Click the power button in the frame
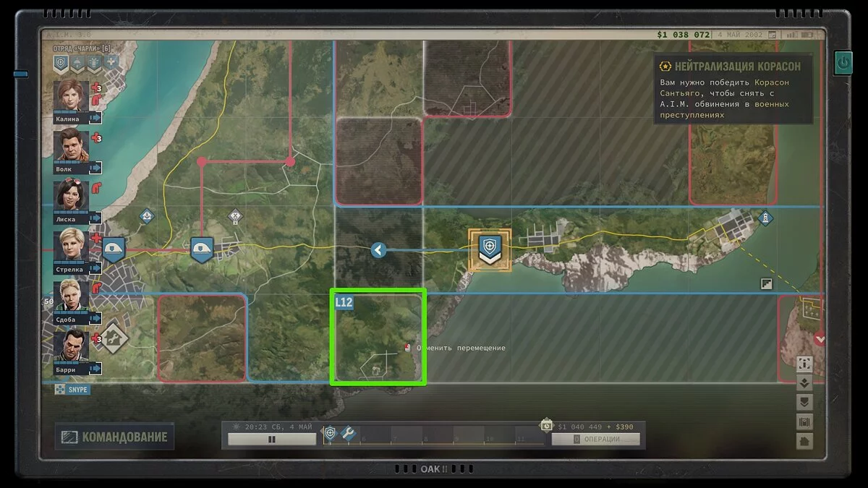The width and height of the screenshot is (868, 488). (x=843, y=63)
